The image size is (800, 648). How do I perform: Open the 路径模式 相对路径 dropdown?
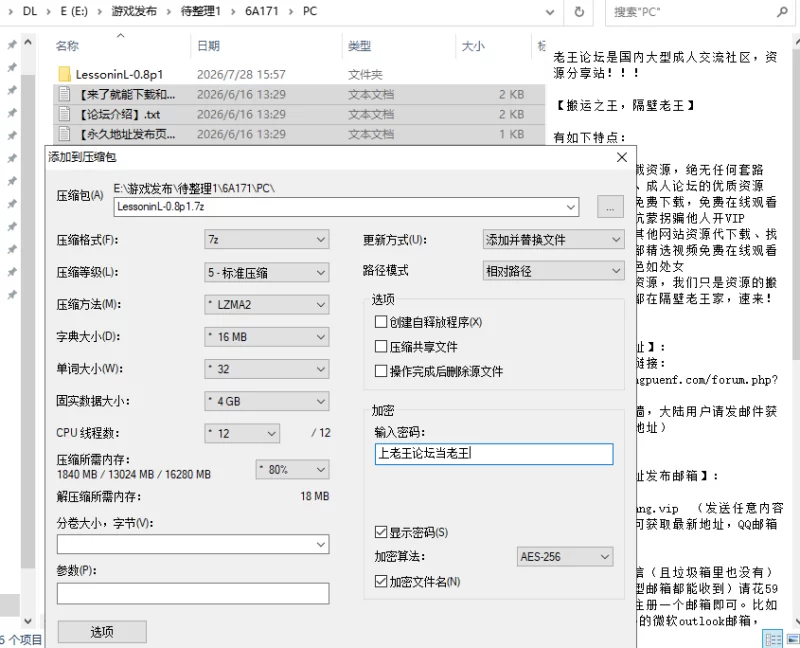point(554,271)
